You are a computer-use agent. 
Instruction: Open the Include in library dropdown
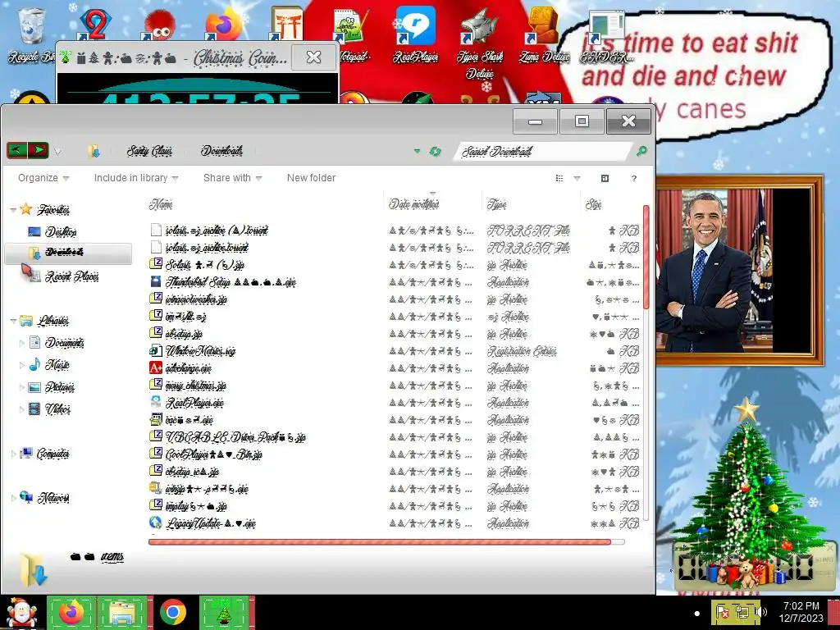(136, 178)
